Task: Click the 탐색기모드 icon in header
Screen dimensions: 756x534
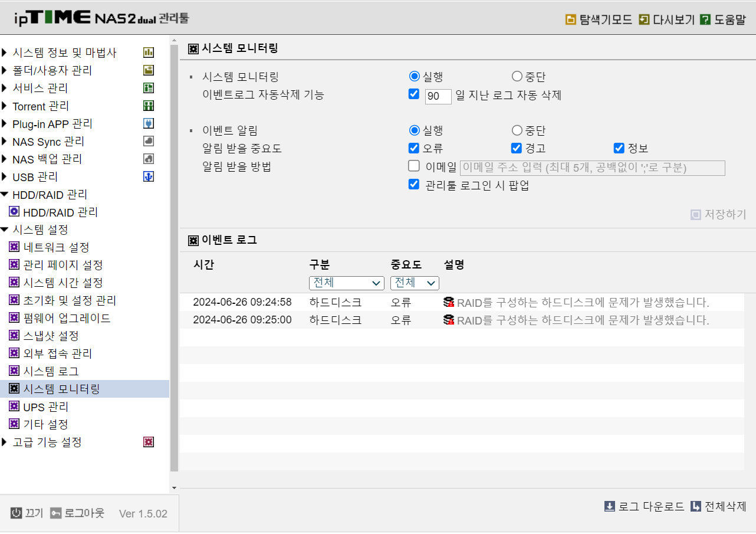Action: point(571,19)
